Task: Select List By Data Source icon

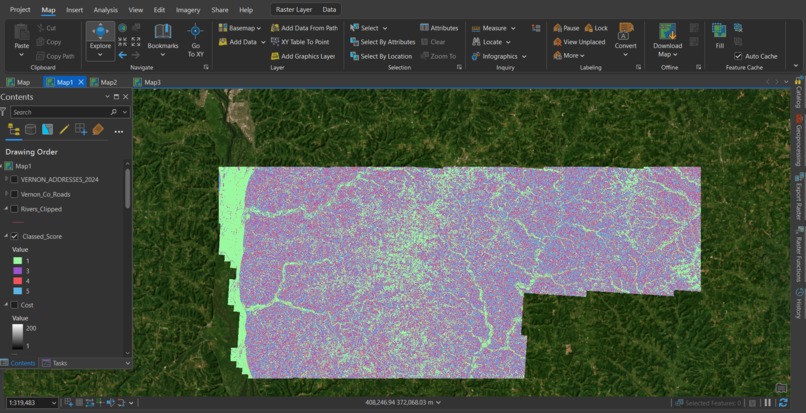Action: (x=30, y=129)
